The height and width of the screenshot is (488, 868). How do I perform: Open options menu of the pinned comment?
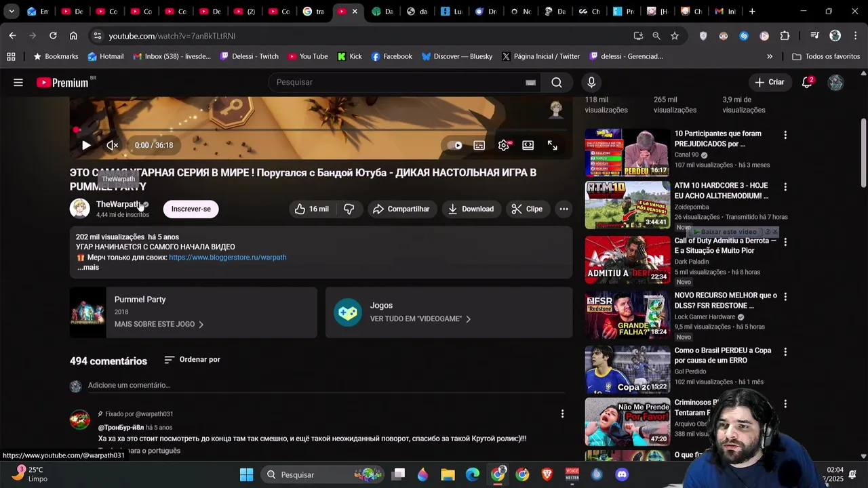click(562, 413)
